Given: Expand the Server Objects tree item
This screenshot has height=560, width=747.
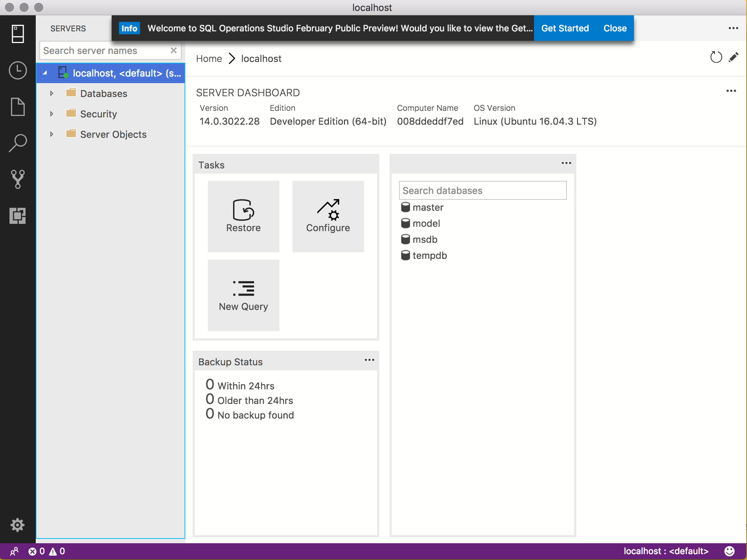Looking at the screenshot, I should pyautogui.click(x=51, y=133).
